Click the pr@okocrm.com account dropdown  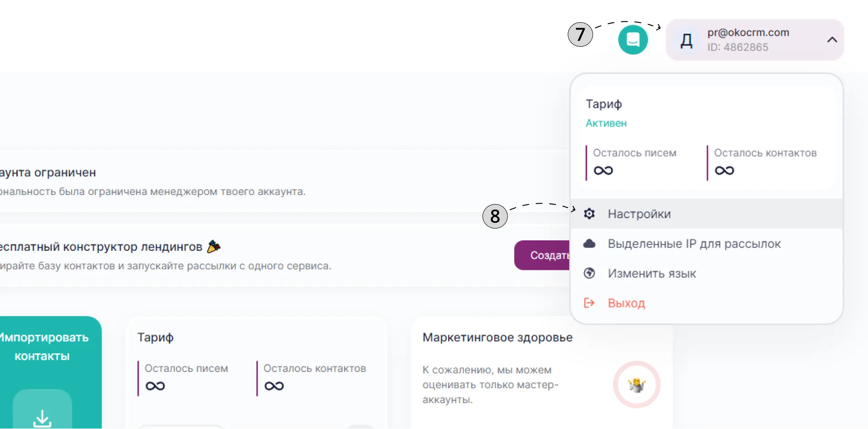[755, 40]
